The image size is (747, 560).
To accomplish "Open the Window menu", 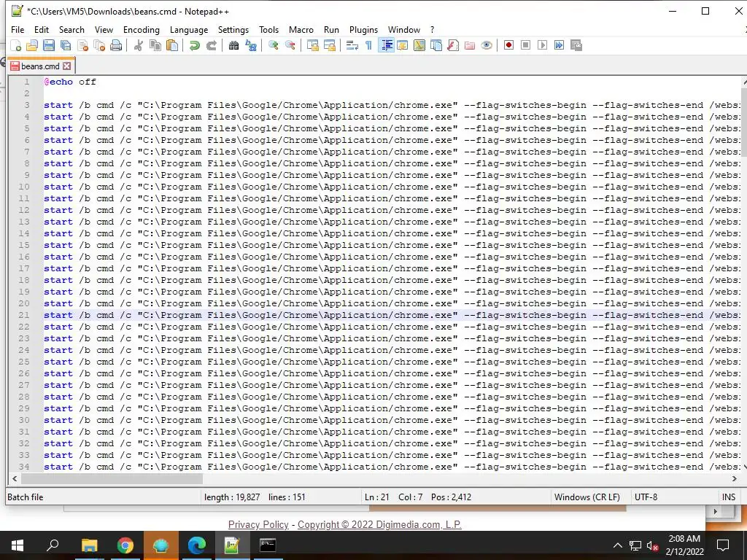I will pos(404,29).
